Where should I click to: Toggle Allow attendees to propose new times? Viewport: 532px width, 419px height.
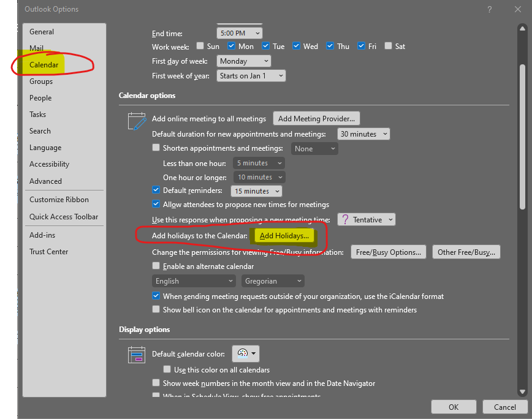156,204
